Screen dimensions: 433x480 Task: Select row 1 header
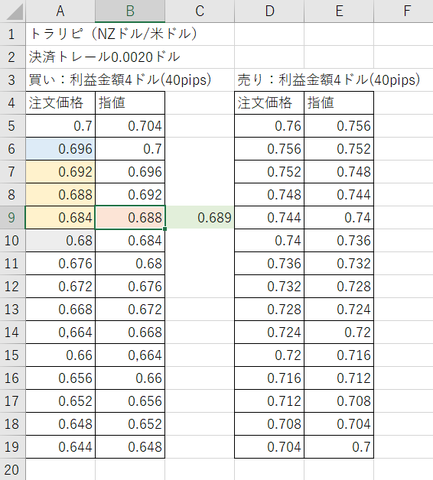pos(13,34)
